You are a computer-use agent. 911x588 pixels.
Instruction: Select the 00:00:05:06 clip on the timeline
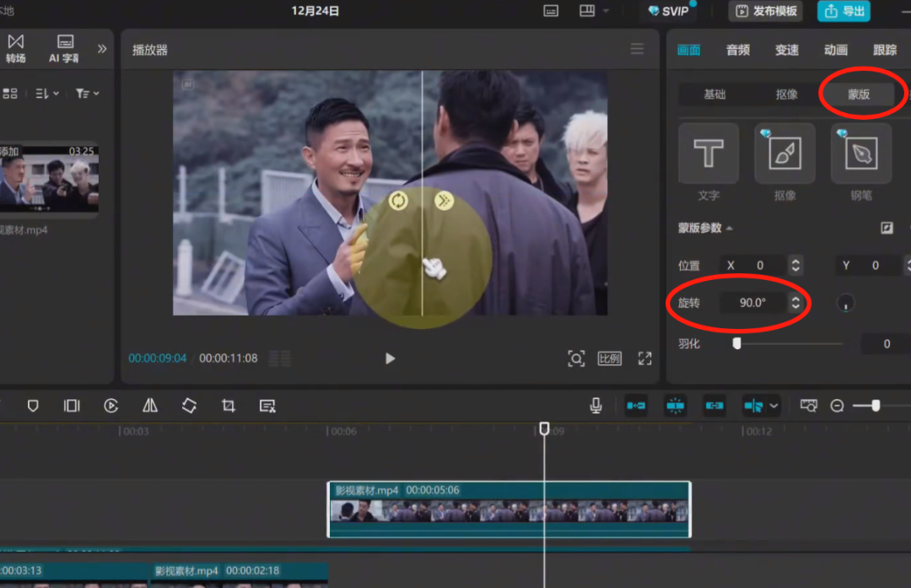509,510
